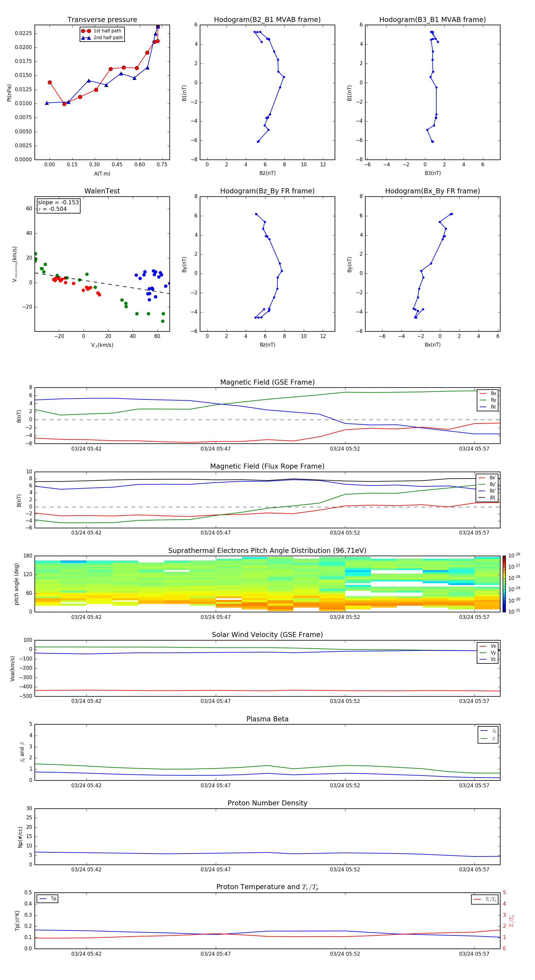The height and width of the screenshot is (980, 535).
Task: Click the 'Plasma Beta' panel title
Action: (x=267, y=719)
